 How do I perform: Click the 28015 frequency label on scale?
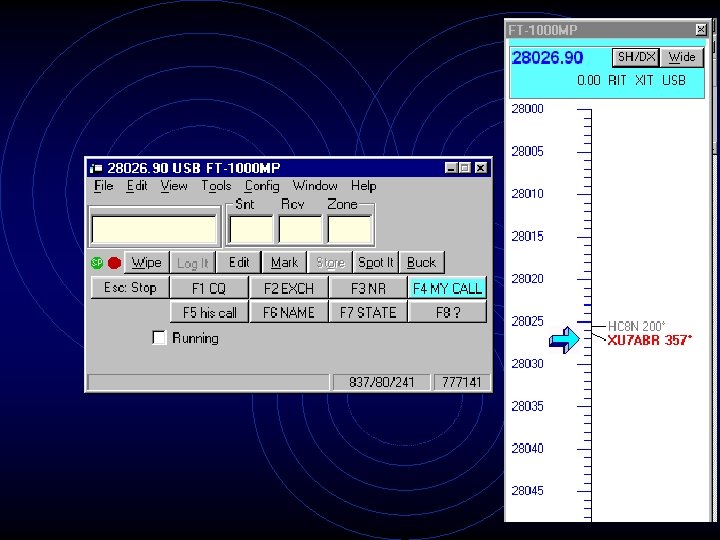click(x=528, y=236)
